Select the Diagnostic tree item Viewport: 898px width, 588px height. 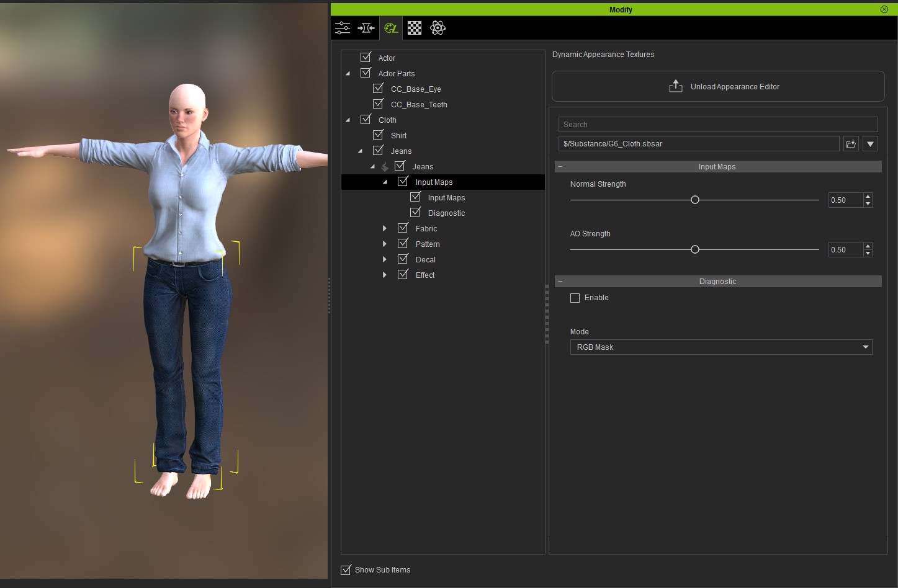[x=446, y=213]
